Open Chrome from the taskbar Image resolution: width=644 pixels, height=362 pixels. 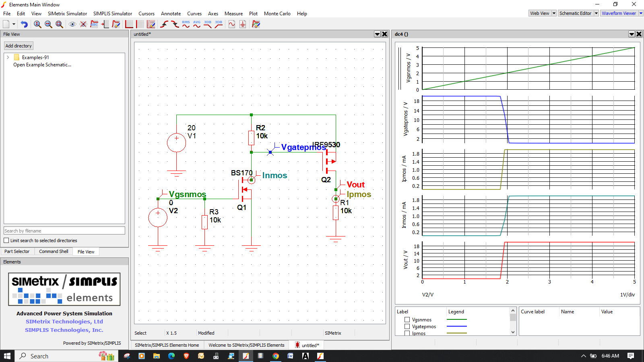point(276,356)
